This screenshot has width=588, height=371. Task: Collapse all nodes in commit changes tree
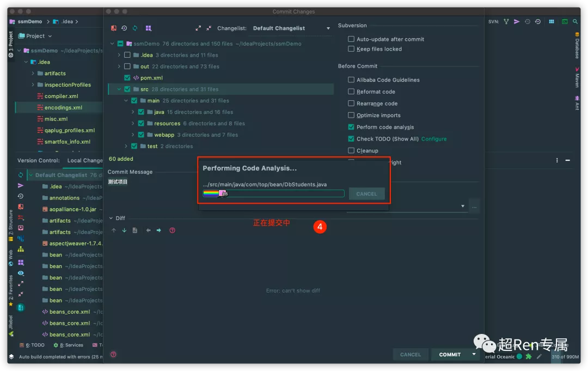click(209, 28)
